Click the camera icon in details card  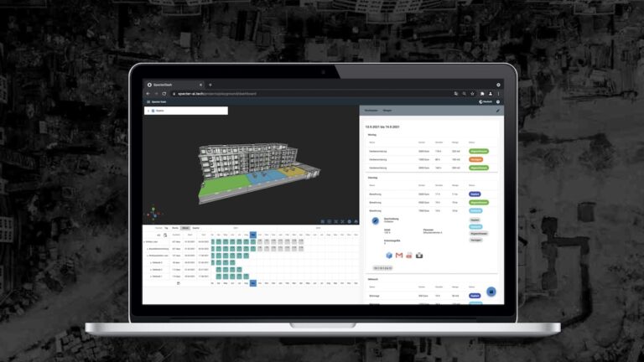pyautogui.click(x=418, y=256)
